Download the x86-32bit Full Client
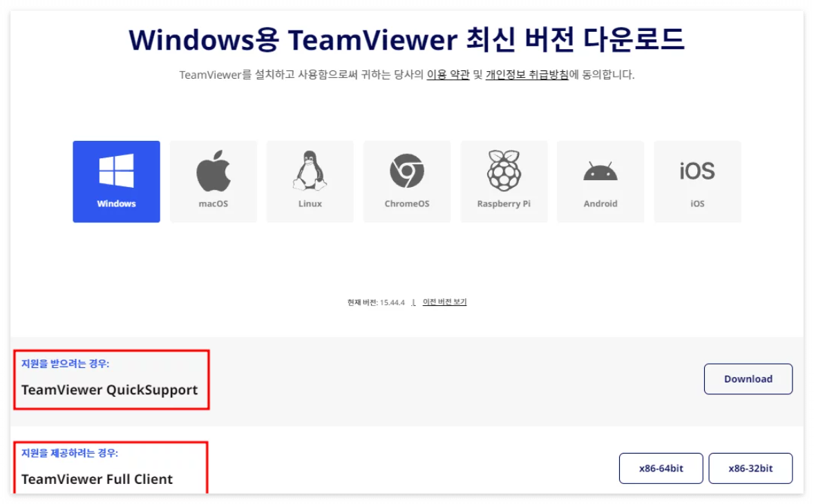Viewport: 814px width, 504px height. click(750, 467)
